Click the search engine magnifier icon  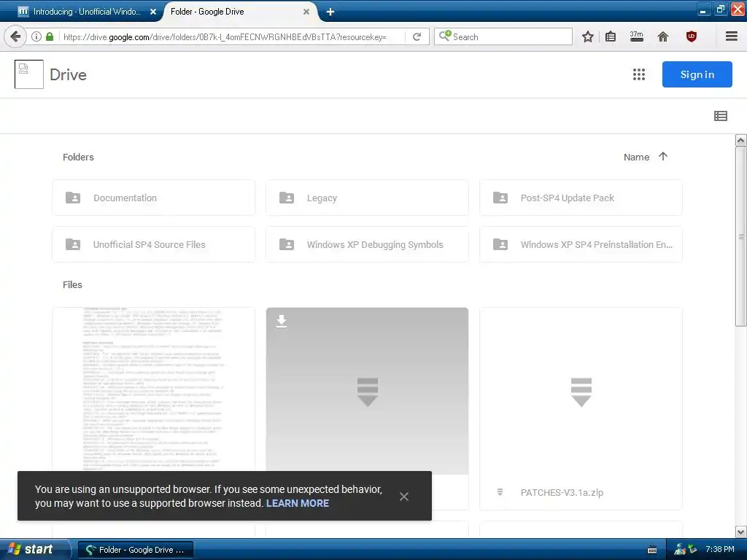pos(444,36)
